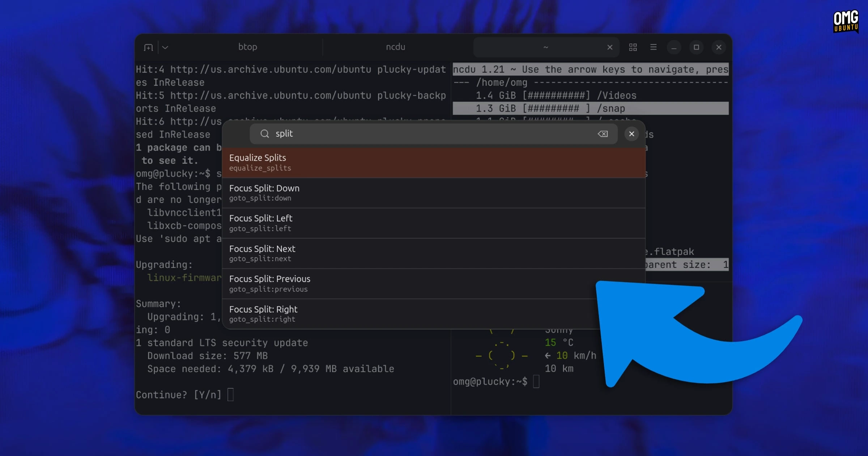The height and width of the screenshot is (456, 868).
Task: Open the hamburger main menu
Action: click(x=653, y=47)
